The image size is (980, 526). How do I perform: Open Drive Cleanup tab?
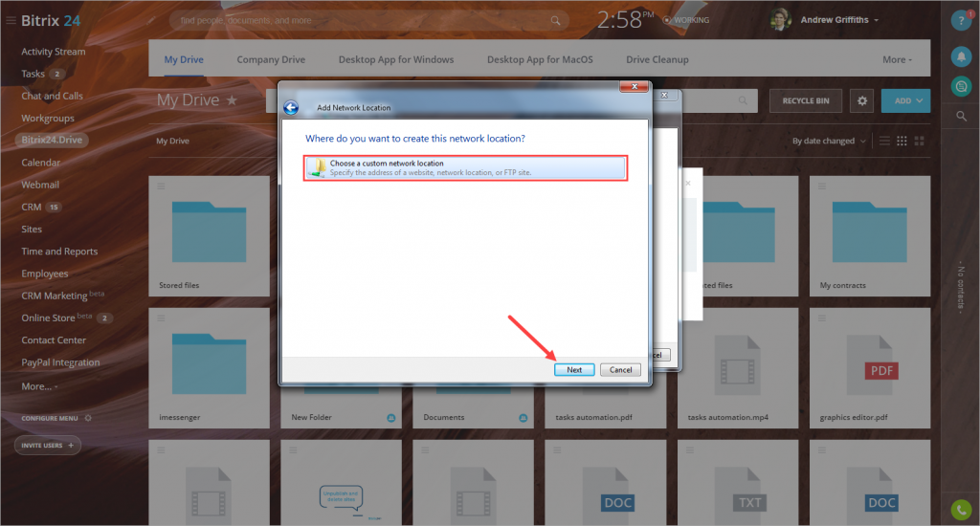click(657, 59)
